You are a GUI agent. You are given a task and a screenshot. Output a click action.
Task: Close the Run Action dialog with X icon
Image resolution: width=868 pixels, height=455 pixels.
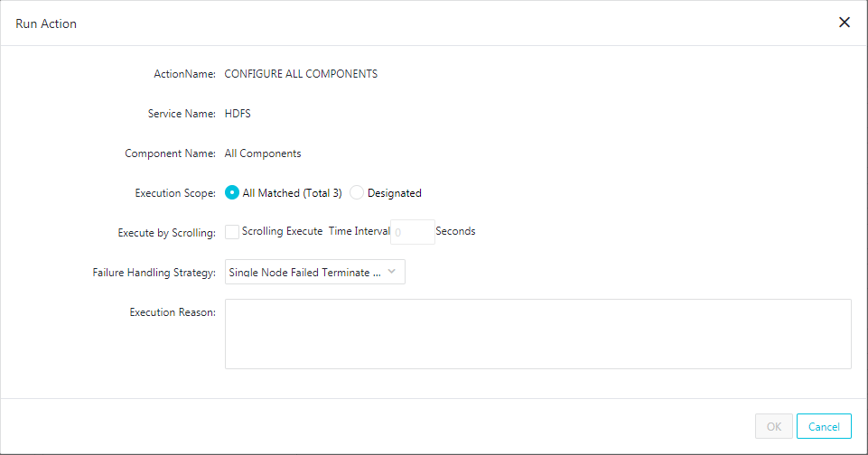pyautogui.click(x=845, y=23)
